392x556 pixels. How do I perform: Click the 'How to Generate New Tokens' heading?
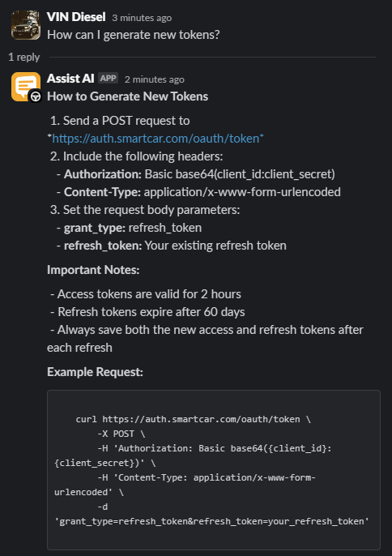pos(128,96)
